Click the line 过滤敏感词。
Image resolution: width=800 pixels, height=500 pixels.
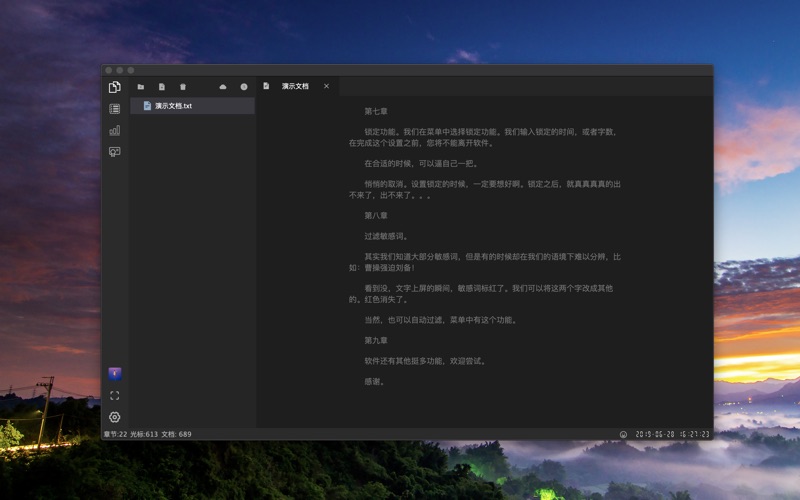click(386, 236)
